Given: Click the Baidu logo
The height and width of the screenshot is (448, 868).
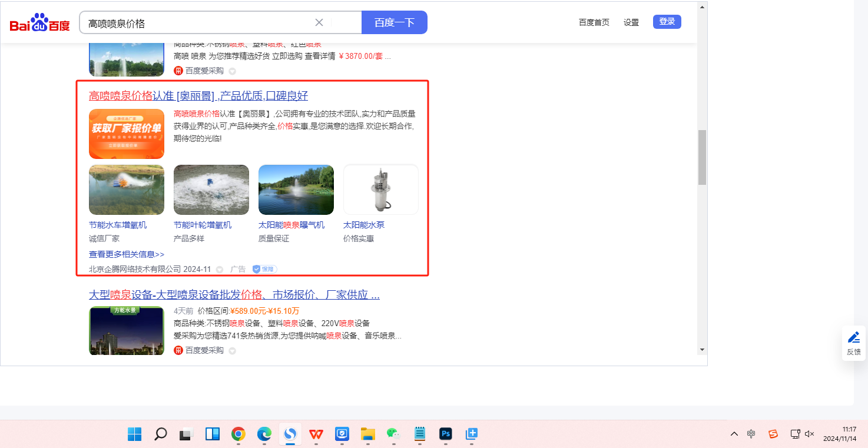Looking at the screenshot, I should point(39,23).
